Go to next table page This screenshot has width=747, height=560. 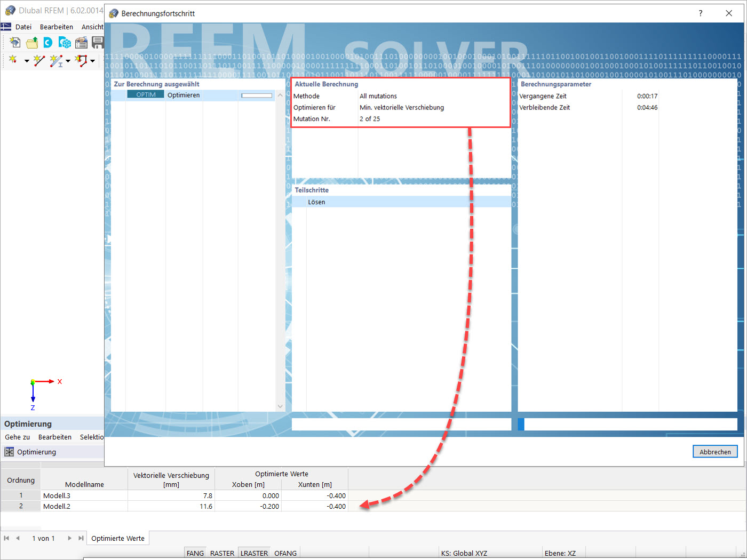click(x=69, y=538)
